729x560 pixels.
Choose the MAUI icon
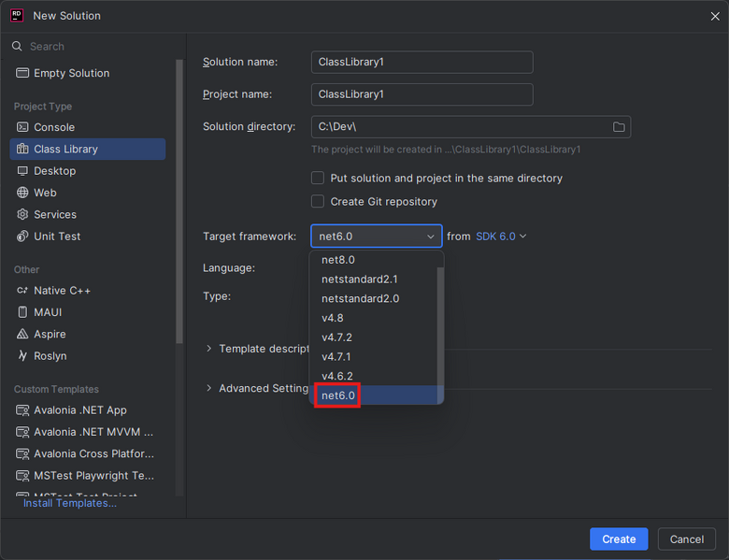pos(22,312)
